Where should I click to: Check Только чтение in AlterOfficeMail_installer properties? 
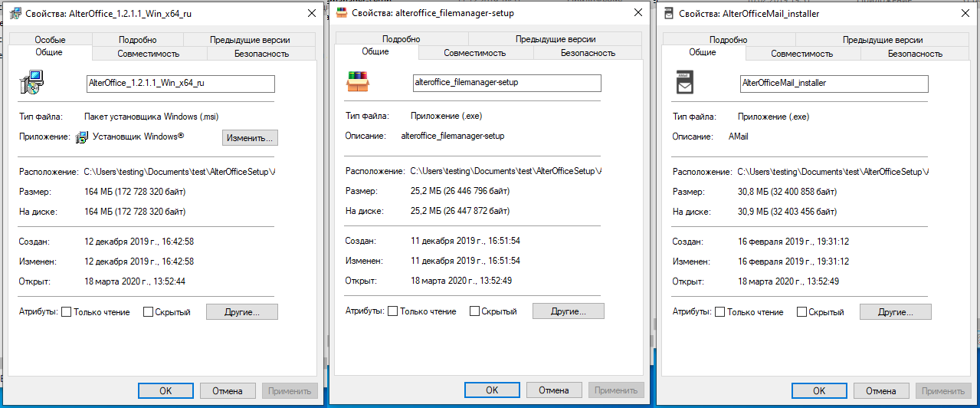719,312
